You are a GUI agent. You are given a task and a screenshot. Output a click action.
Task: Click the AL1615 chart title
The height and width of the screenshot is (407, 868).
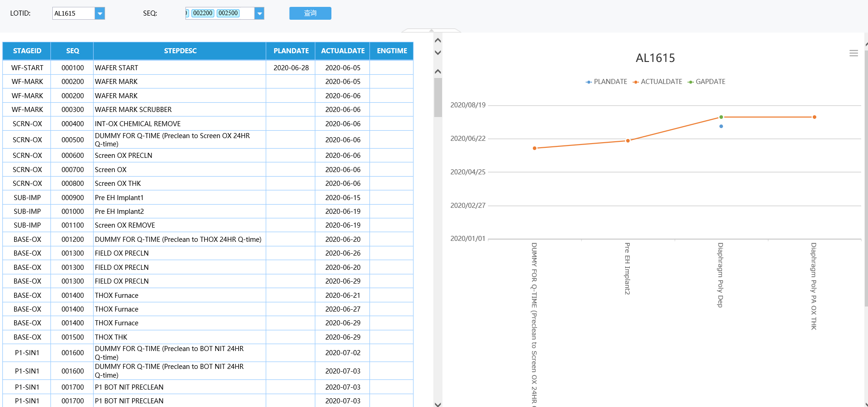655,58
